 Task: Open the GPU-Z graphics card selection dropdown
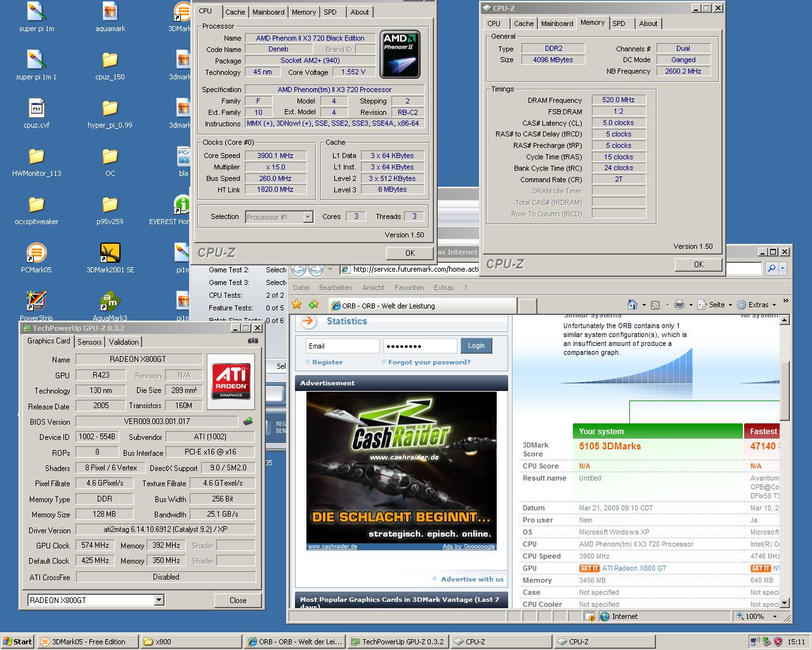coord(159,600)
